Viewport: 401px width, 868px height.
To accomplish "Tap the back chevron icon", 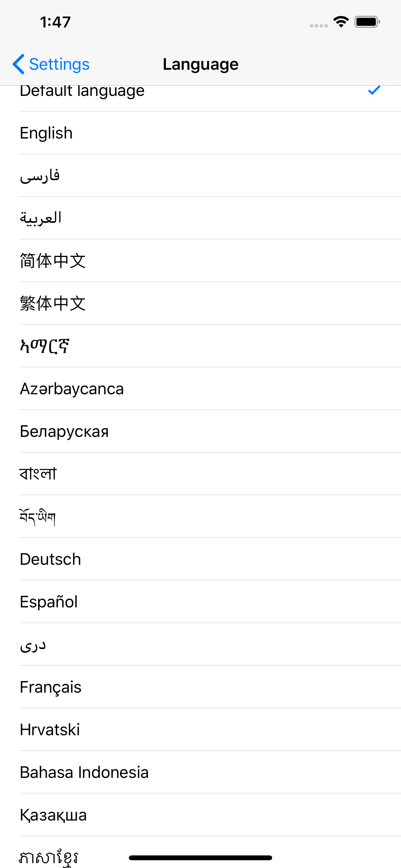I will [18, 64].
